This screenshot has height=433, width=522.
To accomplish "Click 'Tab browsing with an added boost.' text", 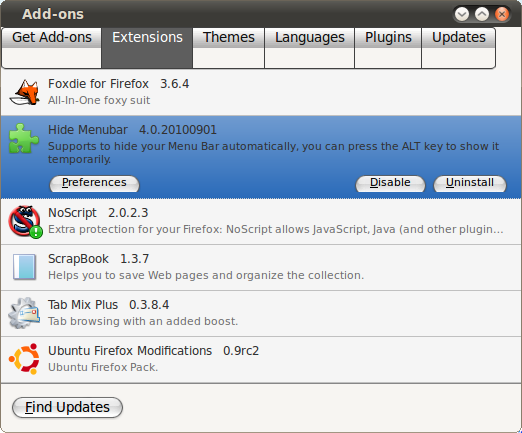I will tap(143, 321).
